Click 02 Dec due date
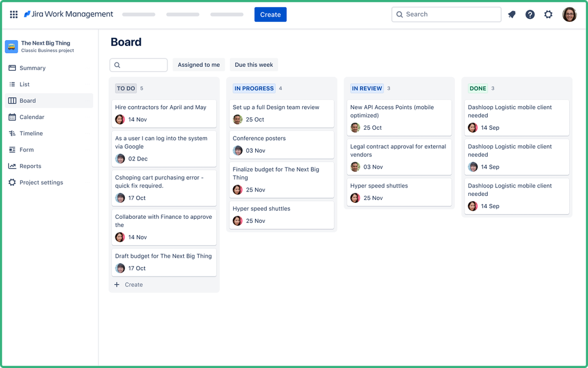Viewport: 588px width, 368px height. 138,159
